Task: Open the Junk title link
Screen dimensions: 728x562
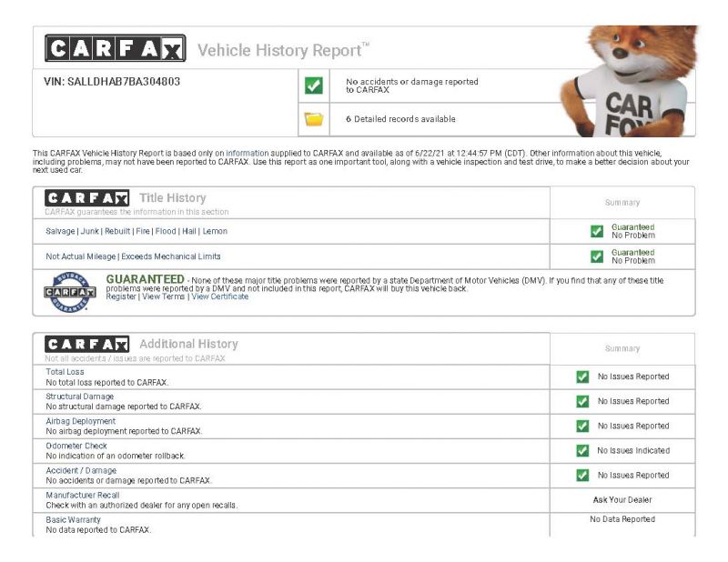Action: coord(89,231)
